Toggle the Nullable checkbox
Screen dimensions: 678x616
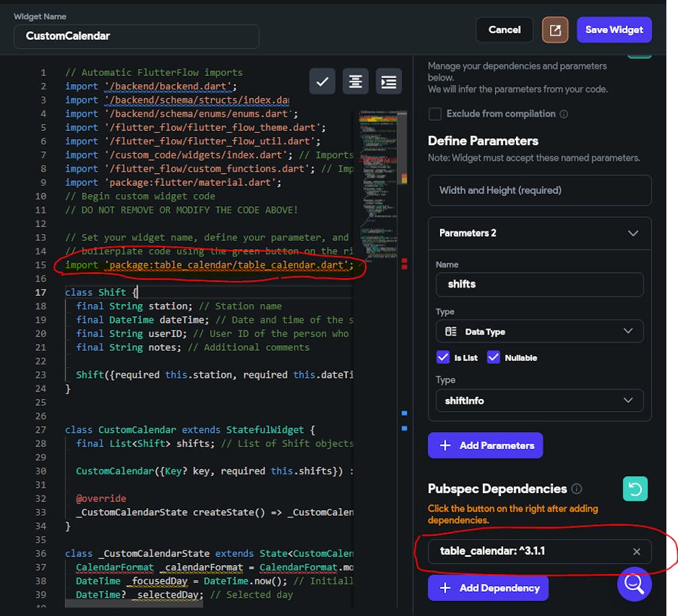click(494, 358)
